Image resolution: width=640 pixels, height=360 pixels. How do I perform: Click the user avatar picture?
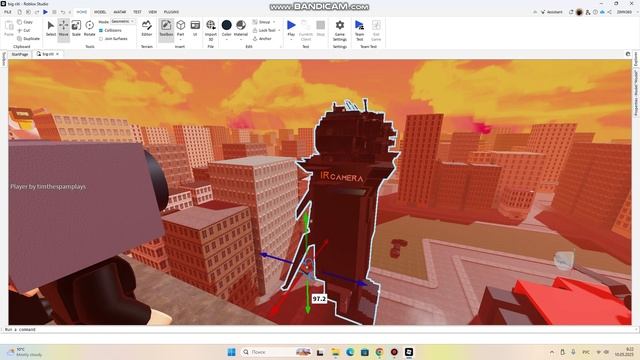tap(579, 12)
